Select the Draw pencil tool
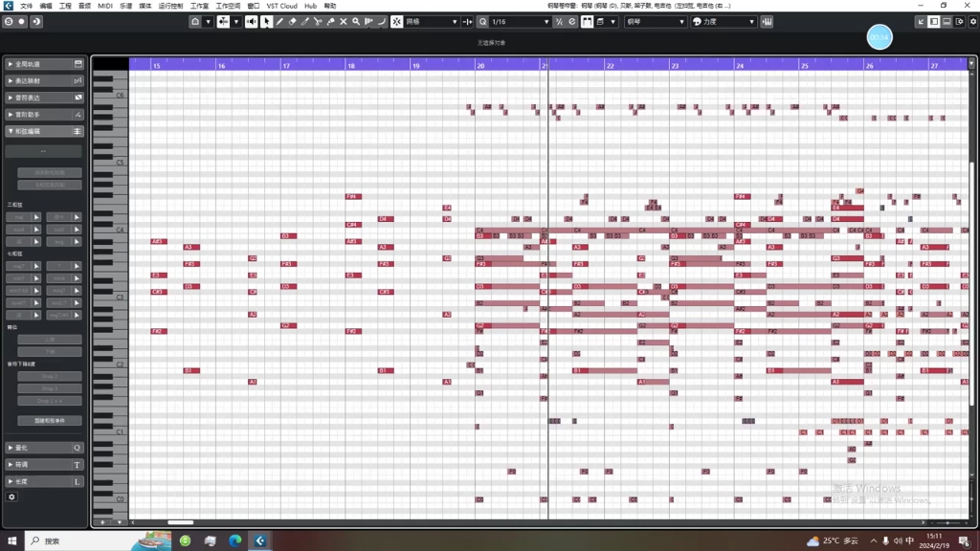 (x=279, y=22)
